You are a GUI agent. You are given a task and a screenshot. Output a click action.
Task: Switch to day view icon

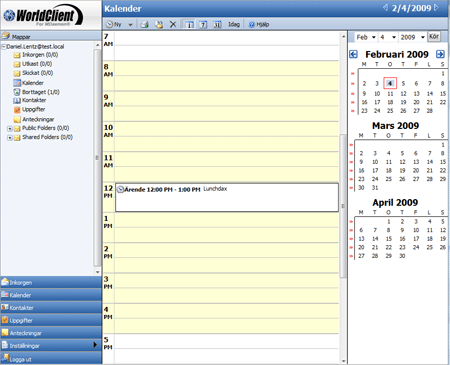189,24
